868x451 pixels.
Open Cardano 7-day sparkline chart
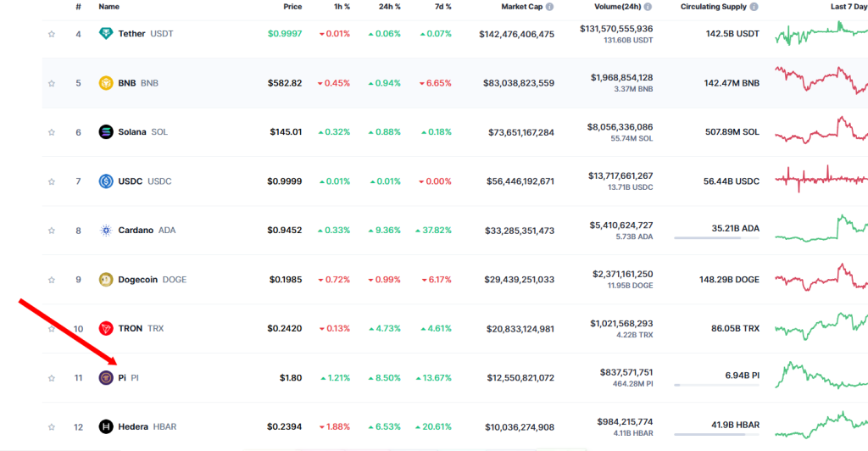(821, 229)
